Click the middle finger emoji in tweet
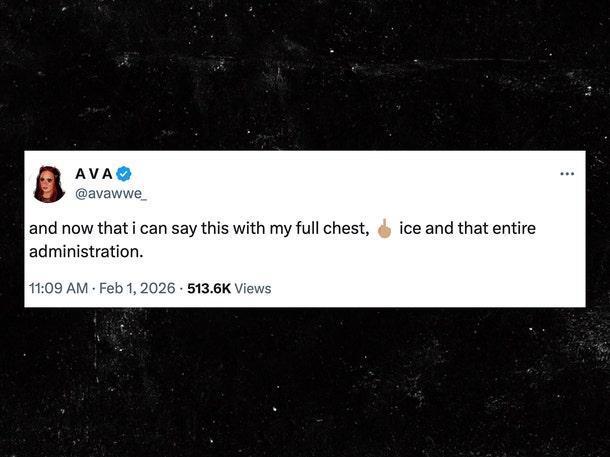The height and width of the screenshot is (457, 610). (384, 229)
